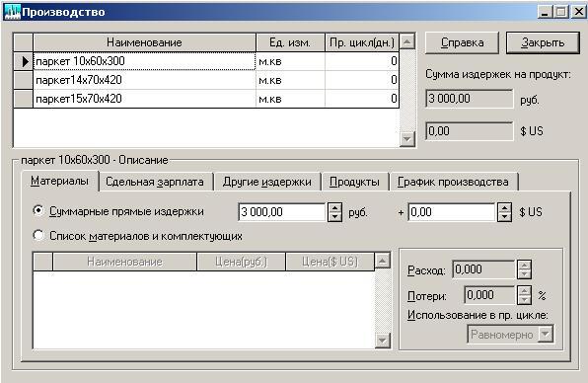Viewport: 588px width, 383px height.
Task: Open the Материалы tab
Action: pyautogui.click(x=59, y=182)
